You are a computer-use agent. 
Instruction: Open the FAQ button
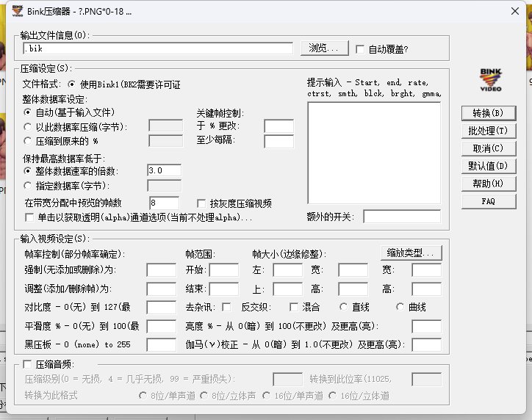(489, 201)
